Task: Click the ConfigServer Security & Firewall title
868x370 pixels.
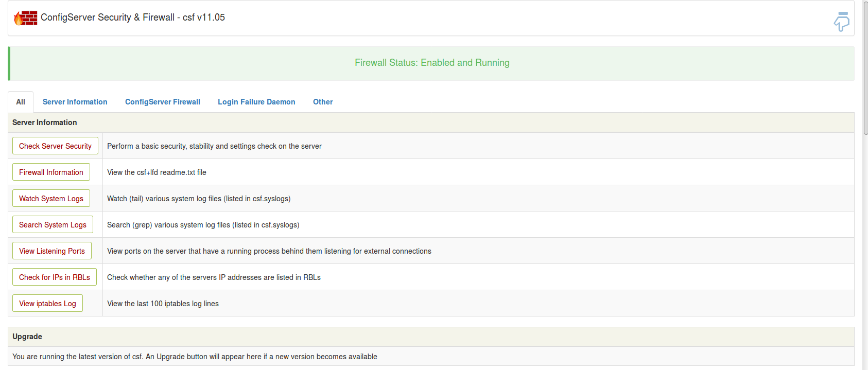Action: pos(133,17)
